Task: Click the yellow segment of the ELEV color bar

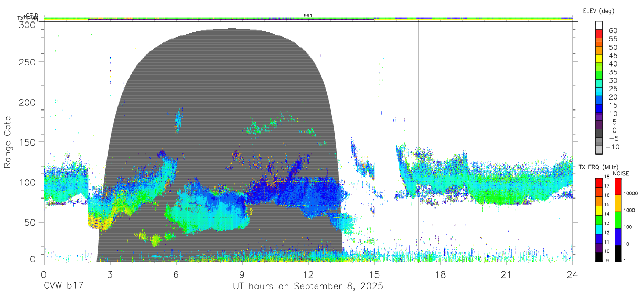Action: coord(599,60)
